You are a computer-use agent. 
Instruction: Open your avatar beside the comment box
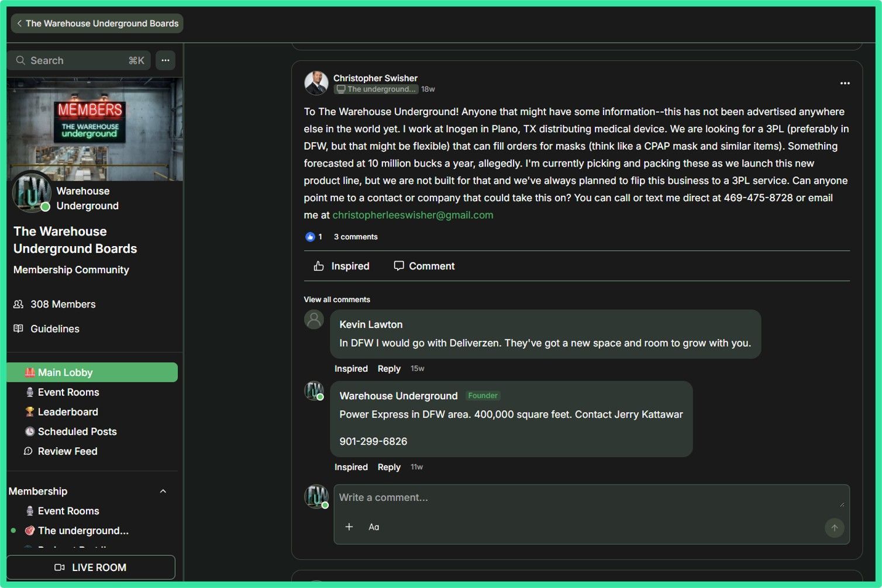[x=316, y=496]
